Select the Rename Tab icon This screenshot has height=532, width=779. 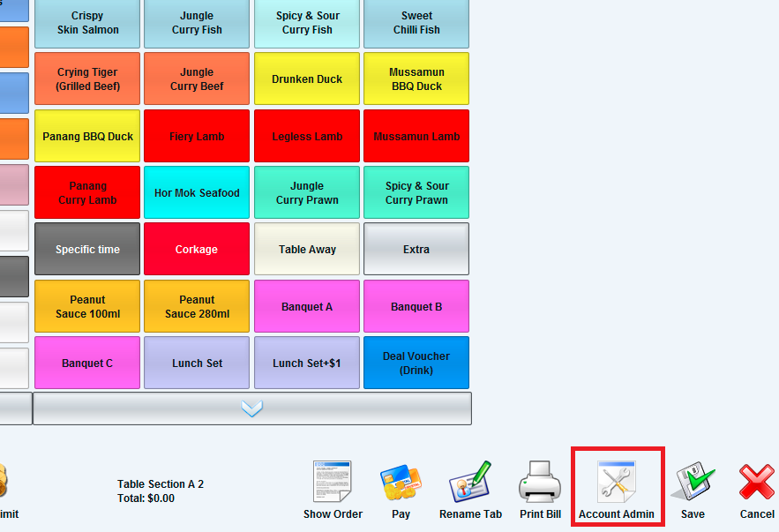(x=470, y=482)
